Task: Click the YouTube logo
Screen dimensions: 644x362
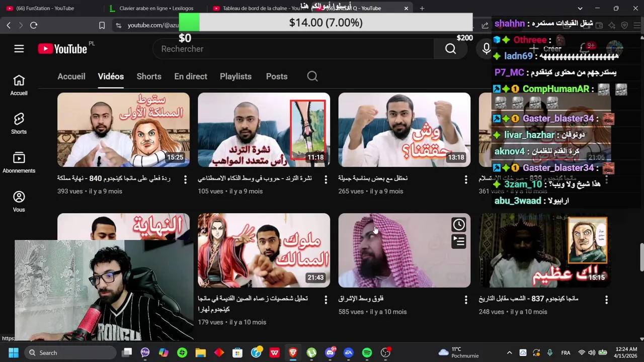Action: click(x=62, y=49)
